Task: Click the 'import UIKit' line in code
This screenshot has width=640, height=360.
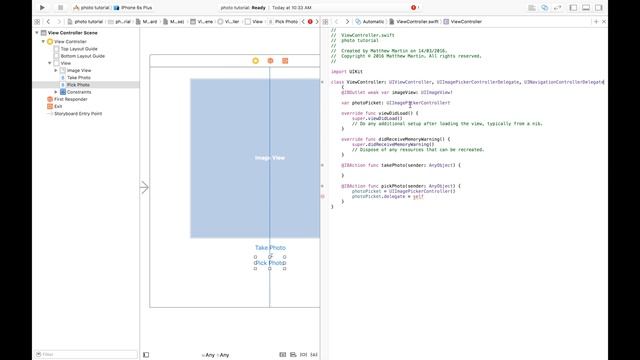Action: tap(347, 72)
